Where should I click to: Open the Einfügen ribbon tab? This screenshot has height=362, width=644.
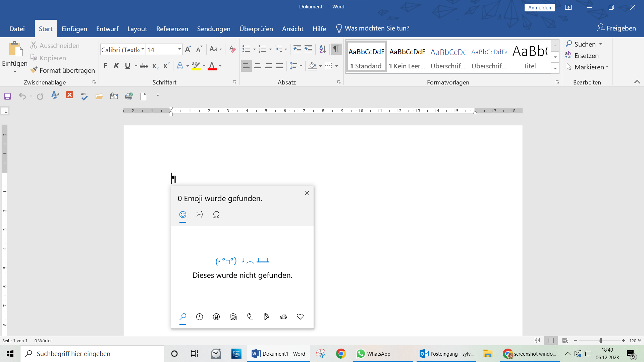74,29
